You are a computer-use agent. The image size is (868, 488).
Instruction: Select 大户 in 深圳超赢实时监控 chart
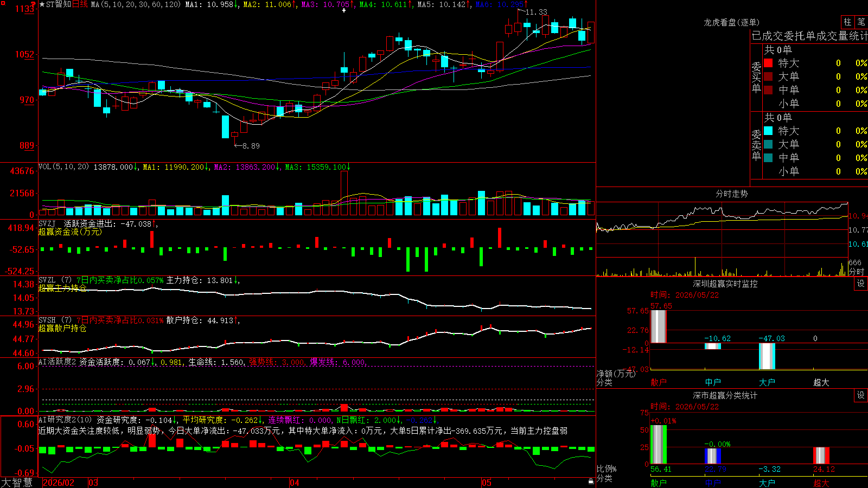click(x=767, y=382)
